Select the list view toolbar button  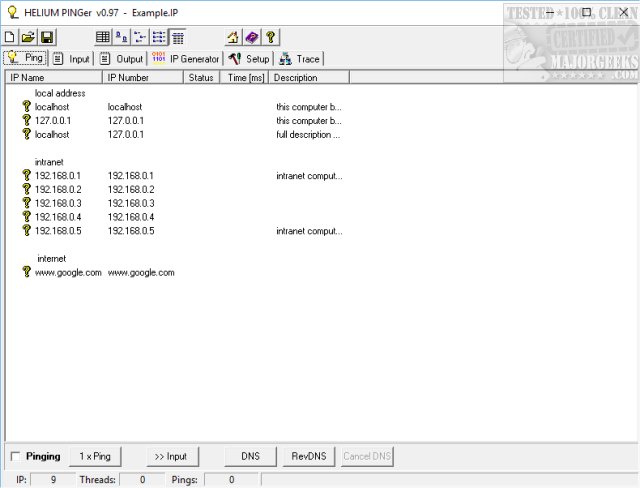[159, 37]
